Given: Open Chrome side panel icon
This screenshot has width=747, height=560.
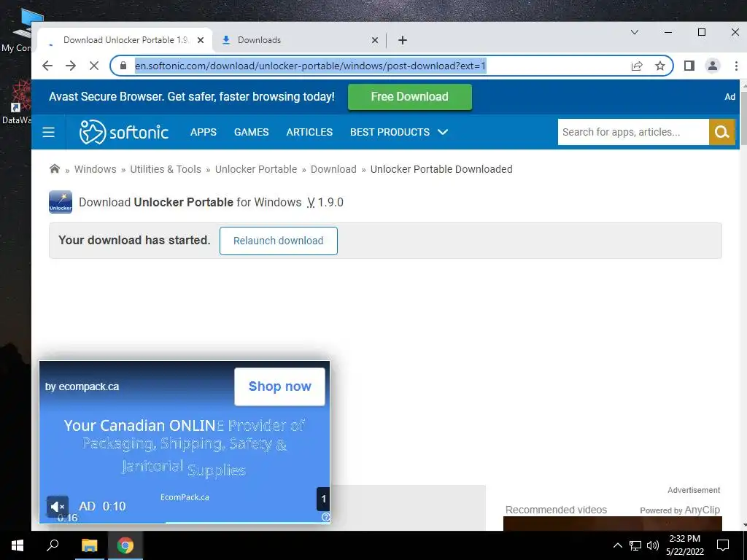Looking at the screenshot, I should pyautogui.click(x=689, y=66).
